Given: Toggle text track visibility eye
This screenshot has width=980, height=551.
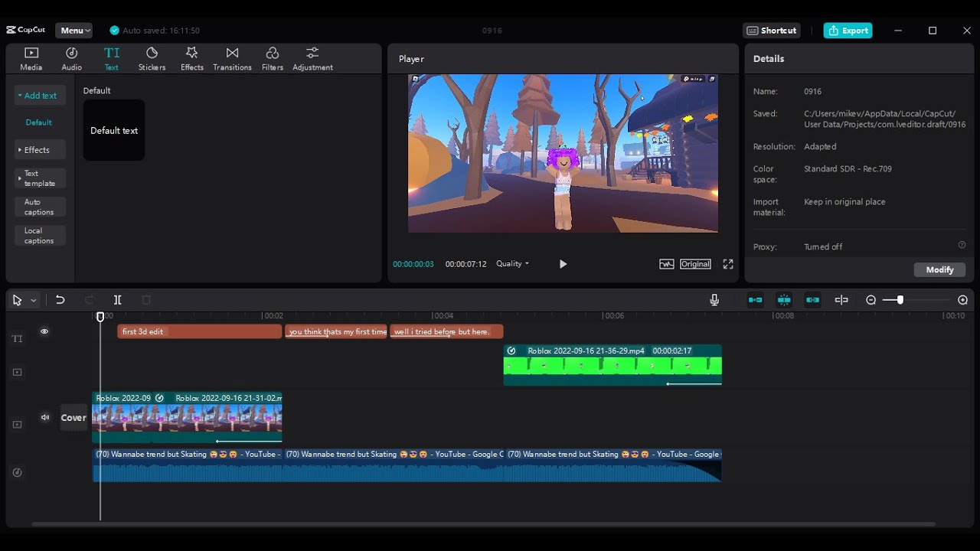Looking at the screenshot, I should point(44,331).
